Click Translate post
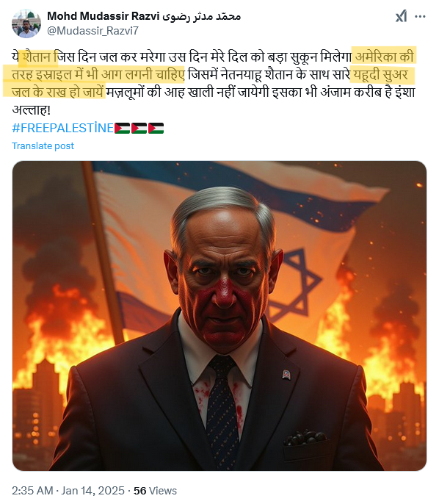 tap(43, 146)
